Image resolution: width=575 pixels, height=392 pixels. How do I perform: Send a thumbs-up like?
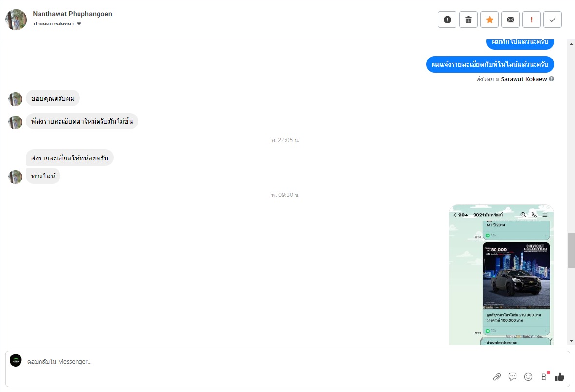click(x=559, y=376)
